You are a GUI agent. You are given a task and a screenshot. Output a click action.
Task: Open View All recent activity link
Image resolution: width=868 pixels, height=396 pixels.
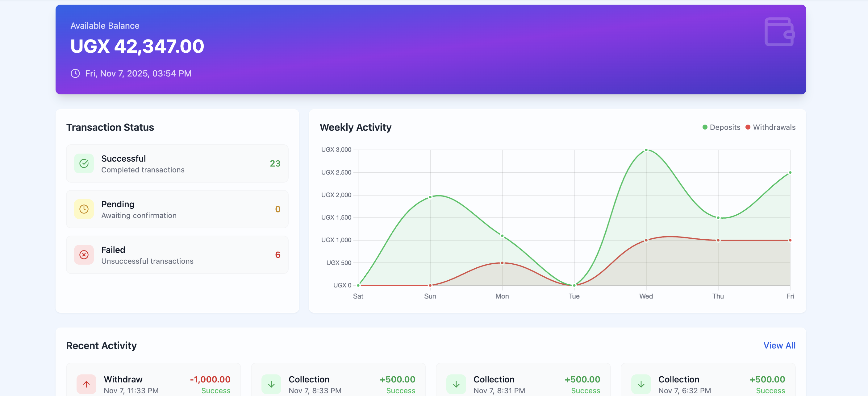tap(779, 345)
